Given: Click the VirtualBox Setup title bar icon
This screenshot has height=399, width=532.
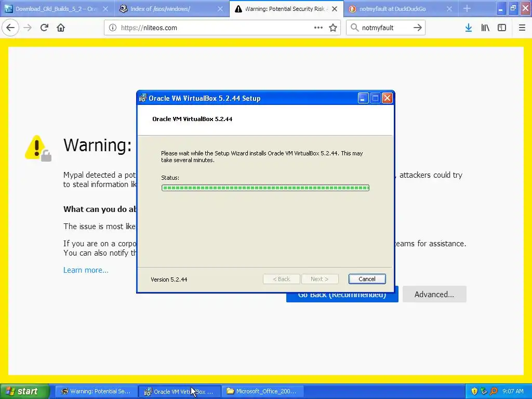Looking at the screenshot, I should point(143,98).
